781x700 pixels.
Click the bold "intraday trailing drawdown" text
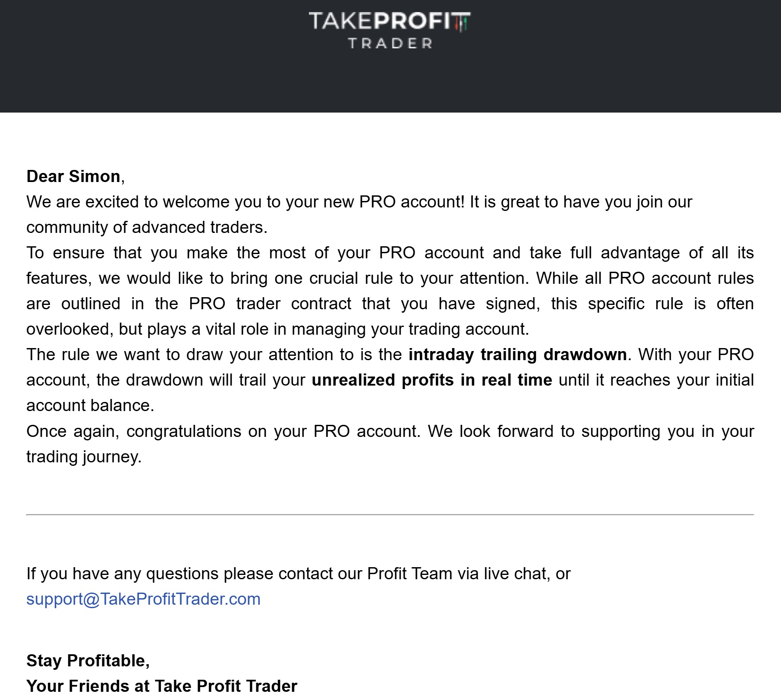(517, 355)
